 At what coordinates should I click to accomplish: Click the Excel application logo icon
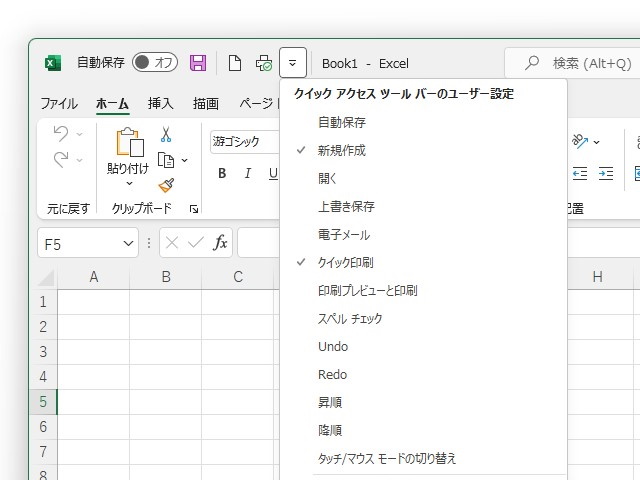pyautogui.click(x=53, y=63)
